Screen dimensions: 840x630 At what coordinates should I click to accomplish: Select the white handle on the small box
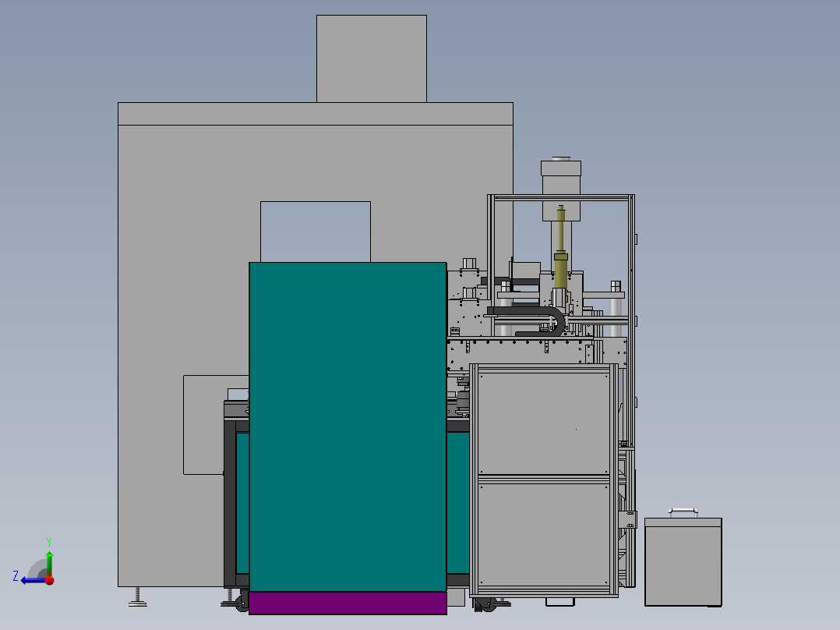click(x=683, y=512)
